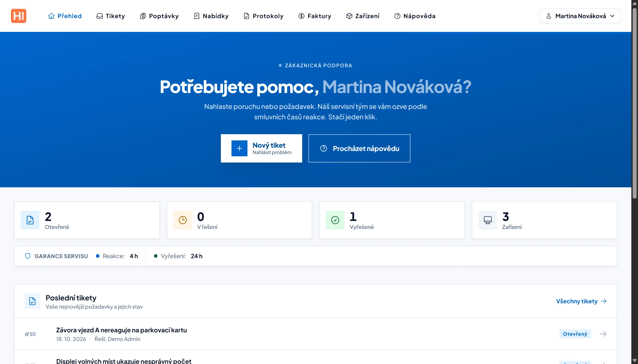Click the scrollbar down arrow
The image size is (638, 364).
[x=634, y=361]
